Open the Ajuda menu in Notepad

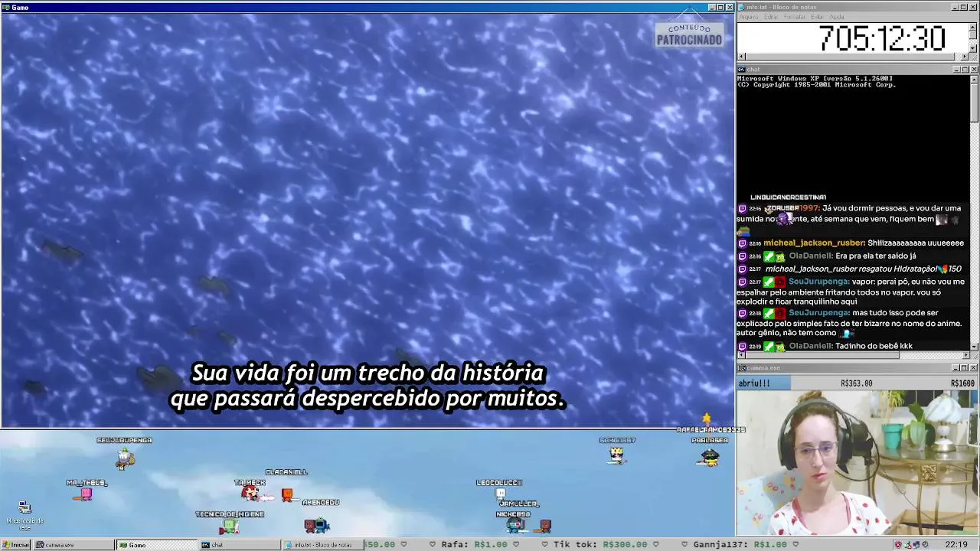point(838,17)
